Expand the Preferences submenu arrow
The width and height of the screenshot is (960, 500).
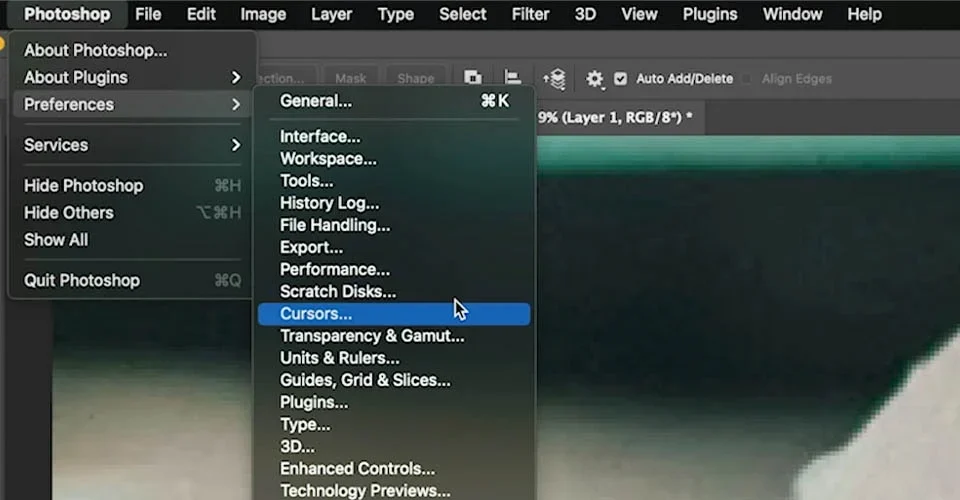pyautogui.click(x=236, y=104)
